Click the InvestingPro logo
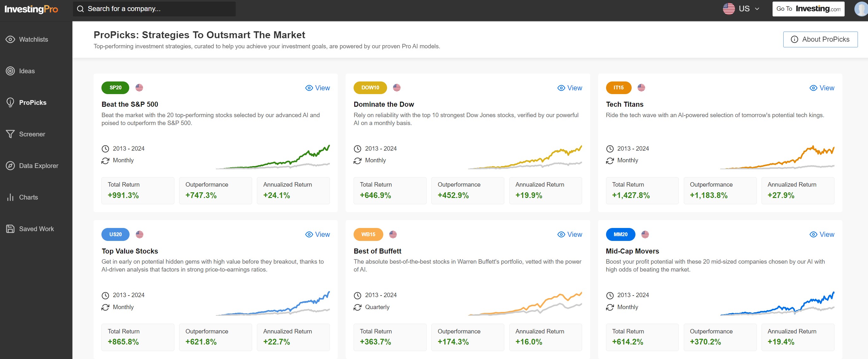The width and height of the screenshot is (868, 359). point(31,9)
